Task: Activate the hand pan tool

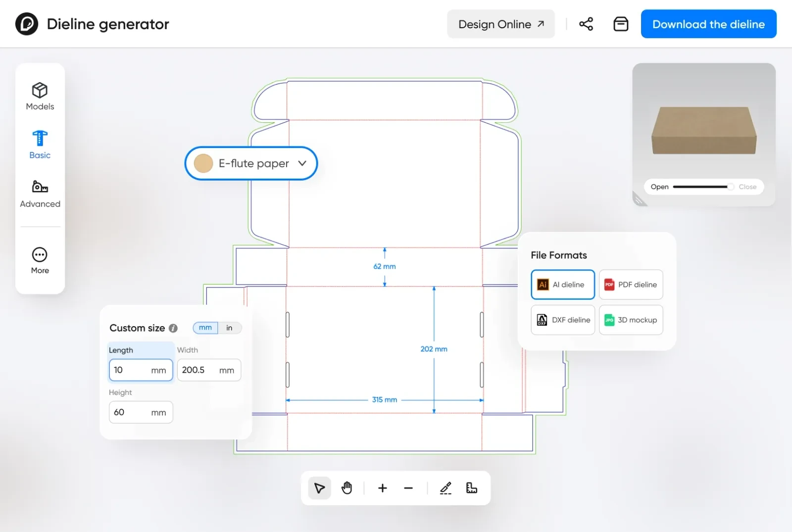Action: coord(347,488)
